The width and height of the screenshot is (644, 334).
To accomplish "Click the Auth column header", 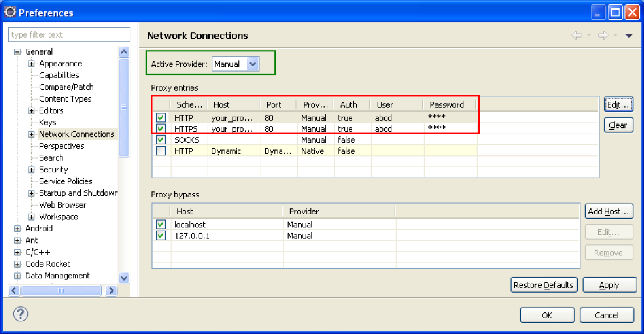I will (x=352, y=104).
